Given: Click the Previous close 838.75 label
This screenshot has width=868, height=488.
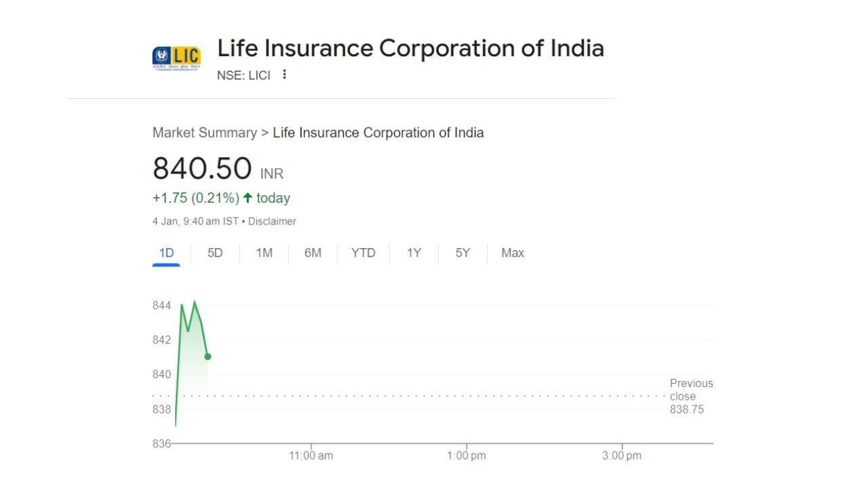Looking at the screenshot, I should [690, 396].
